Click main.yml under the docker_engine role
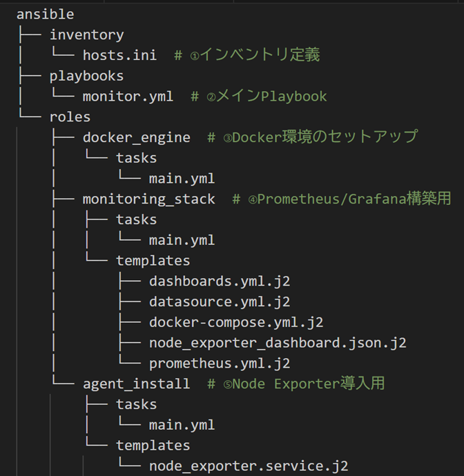 [x=182, y=179]
